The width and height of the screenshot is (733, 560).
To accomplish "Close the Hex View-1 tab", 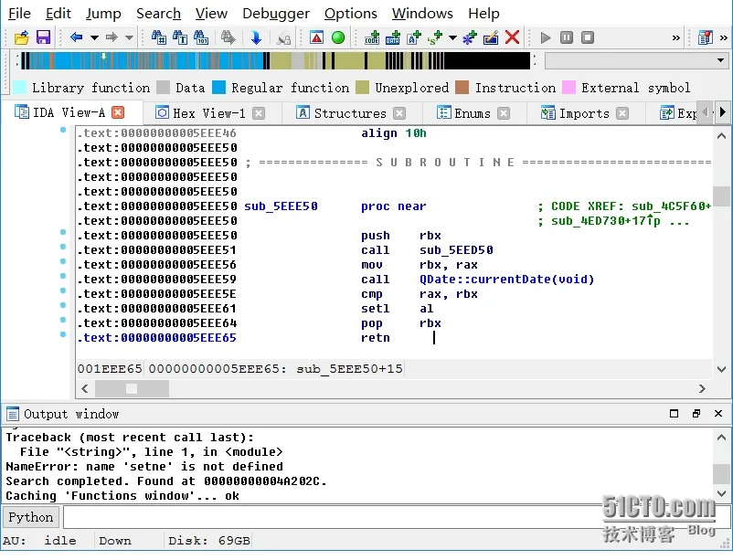I will pos(259,113).
